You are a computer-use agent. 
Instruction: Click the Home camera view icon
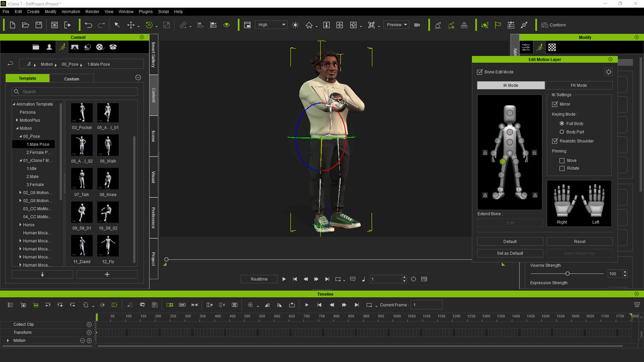309,25
